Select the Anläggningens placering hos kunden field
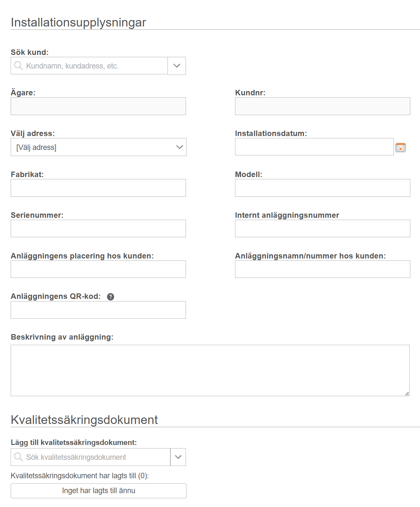The image size is (420, 507). pos(98,269)
